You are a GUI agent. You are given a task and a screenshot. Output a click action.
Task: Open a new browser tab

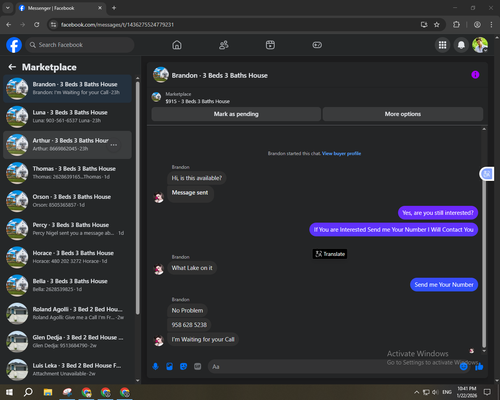(114, 8)
